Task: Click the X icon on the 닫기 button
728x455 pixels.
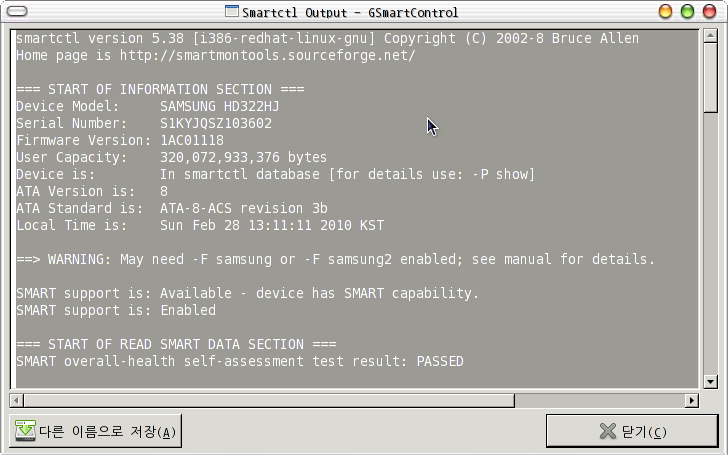Action: click(x=607, y=431)
